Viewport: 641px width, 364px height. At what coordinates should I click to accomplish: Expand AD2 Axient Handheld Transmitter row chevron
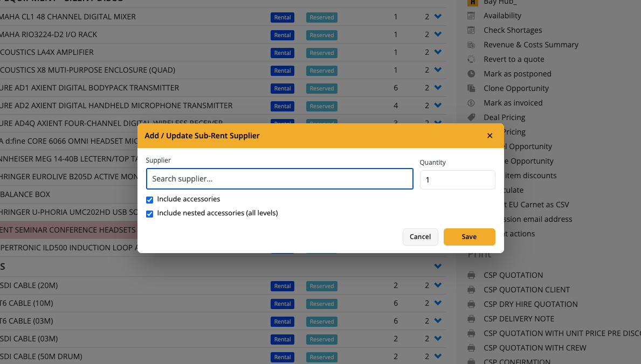(438, 106)
